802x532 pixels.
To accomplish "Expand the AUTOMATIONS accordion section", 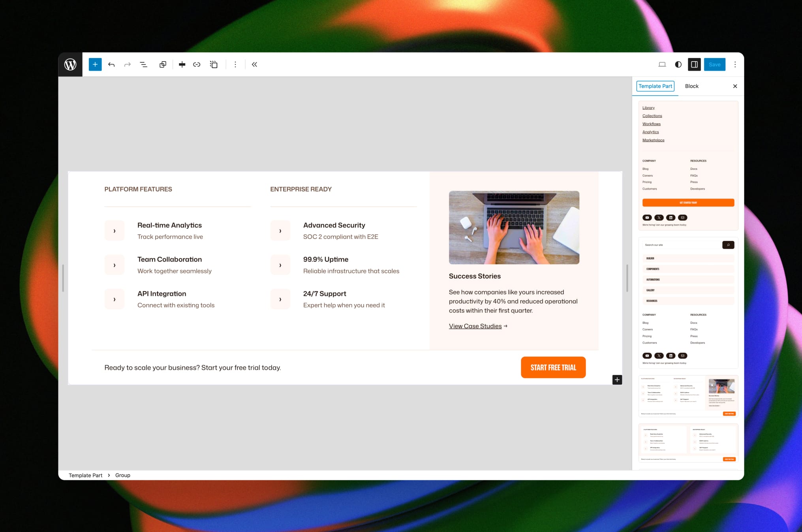I will tap(688, 280).
